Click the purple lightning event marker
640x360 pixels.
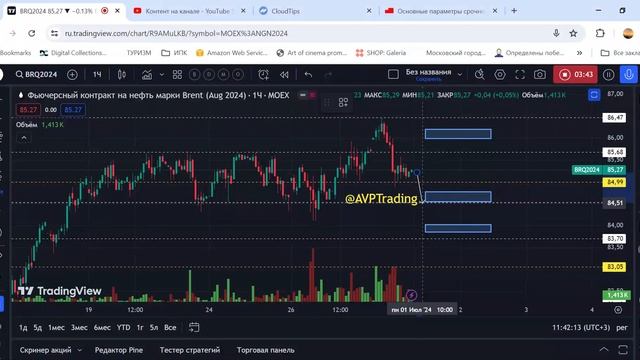click(x=411, y=295)
